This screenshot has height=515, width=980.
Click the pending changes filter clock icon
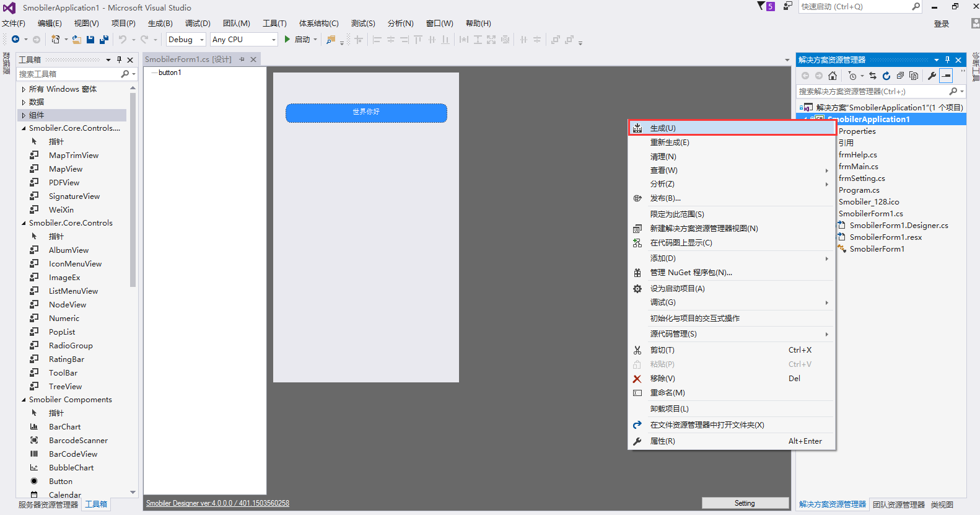pos(852,76)
